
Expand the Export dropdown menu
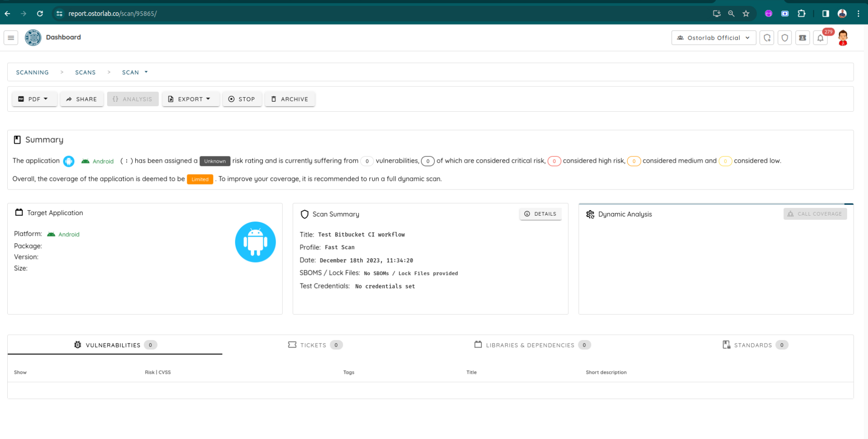coord(190,99)
